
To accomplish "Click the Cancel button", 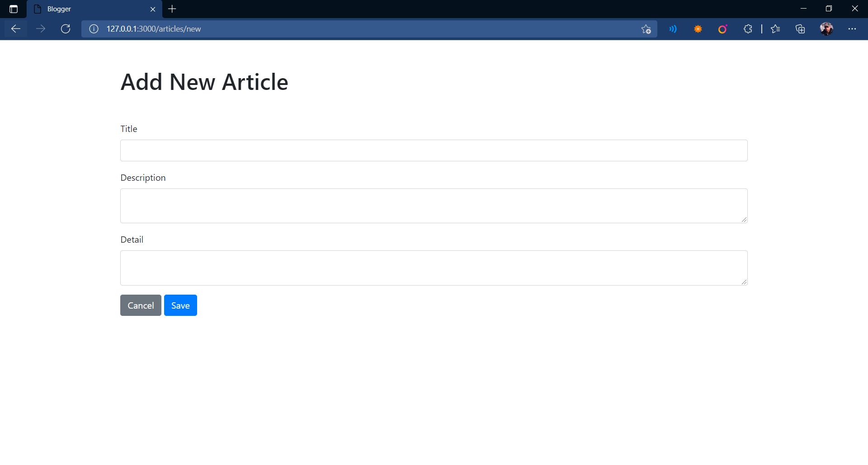I will point(141,305).
